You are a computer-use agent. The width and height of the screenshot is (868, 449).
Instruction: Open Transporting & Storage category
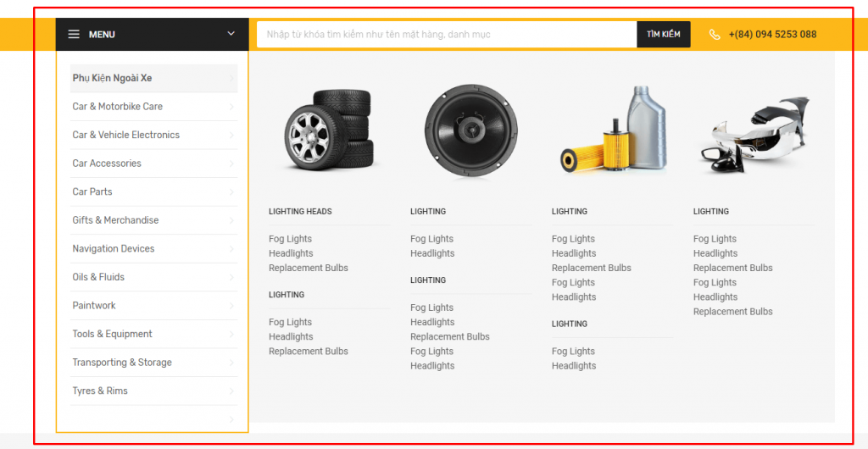[x=122, y=363]
